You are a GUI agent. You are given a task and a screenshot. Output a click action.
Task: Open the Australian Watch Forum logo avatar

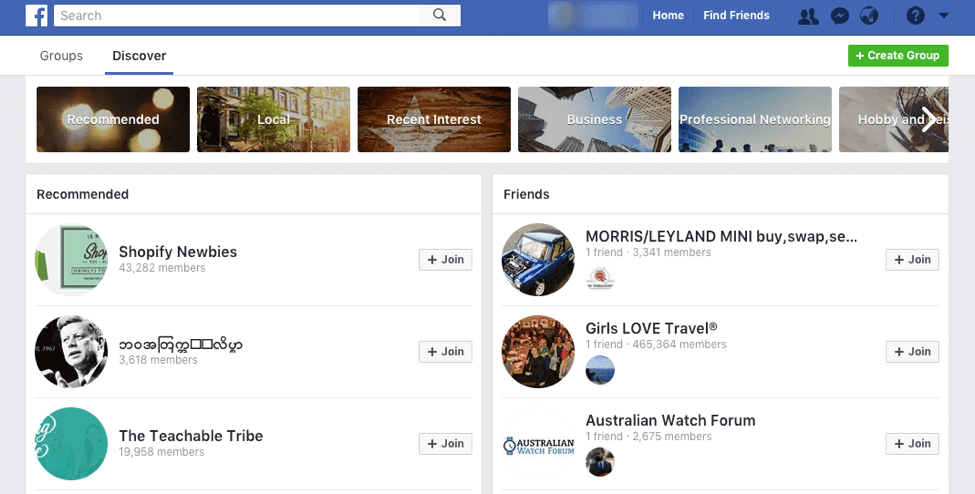[x=538, y=444]
